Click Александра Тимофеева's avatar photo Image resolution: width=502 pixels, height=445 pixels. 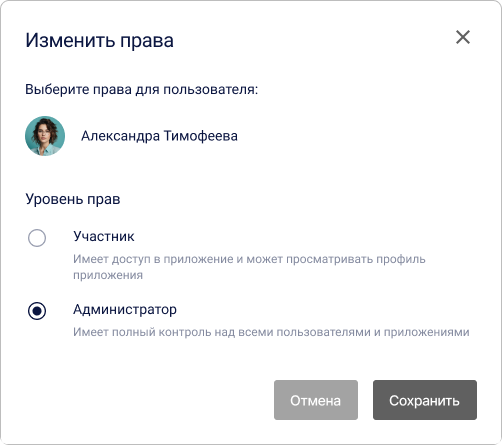(x=45, y=136)
